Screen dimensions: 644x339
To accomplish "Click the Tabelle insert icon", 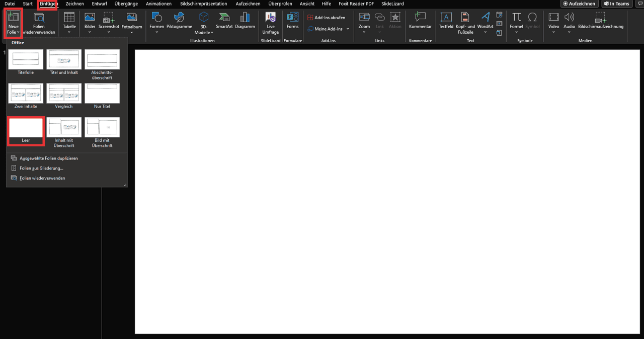I will (x=69, y=18).
